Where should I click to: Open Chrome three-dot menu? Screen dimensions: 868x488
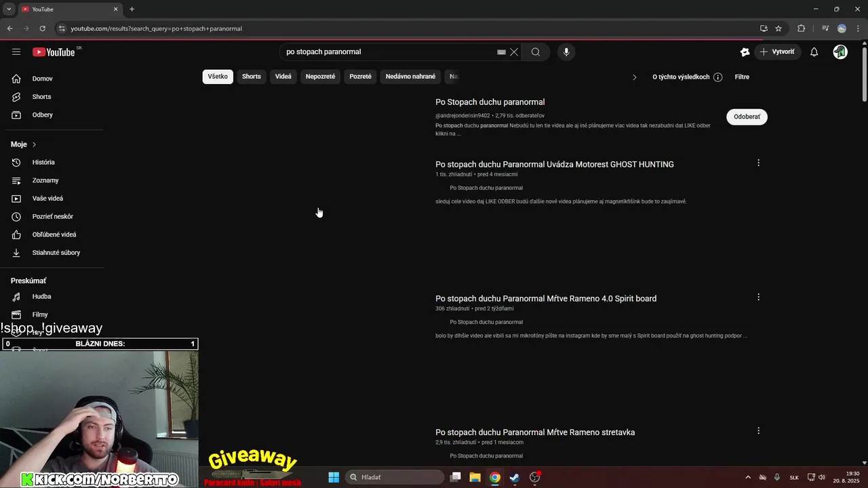click(x=857, y=28)
